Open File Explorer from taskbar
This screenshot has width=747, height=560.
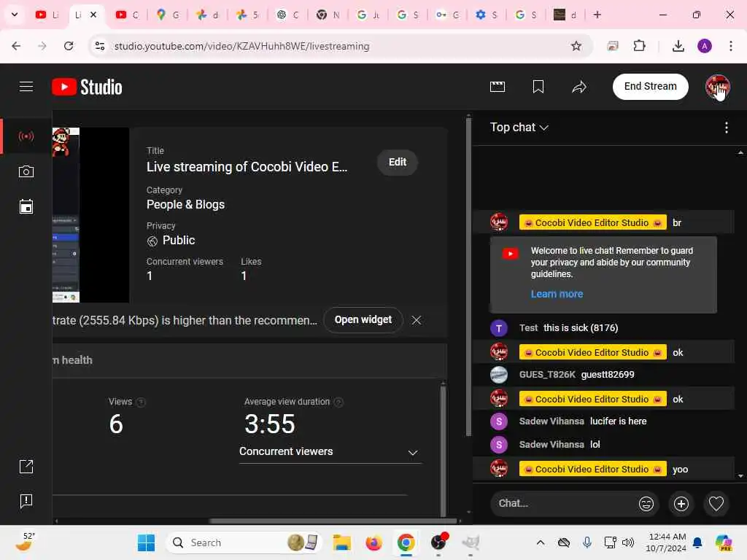pos(341,542)
